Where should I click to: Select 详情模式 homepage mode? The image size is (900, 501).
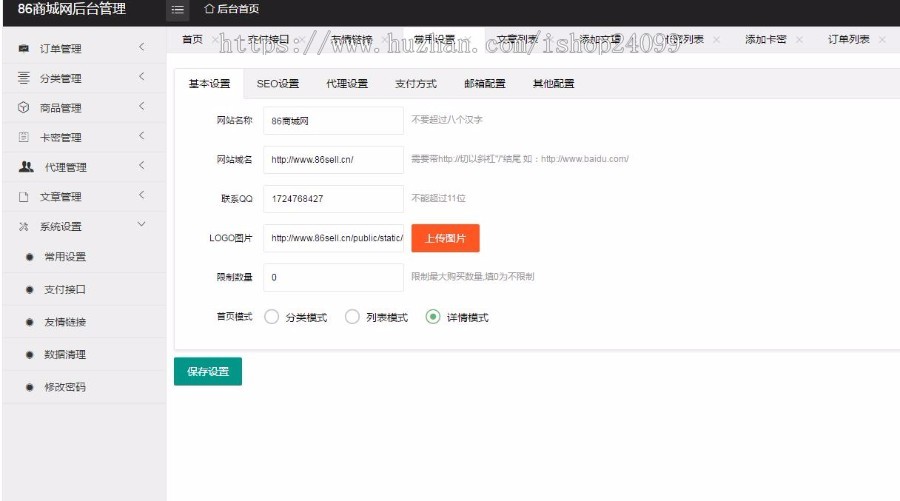click(x=433, y=317)
